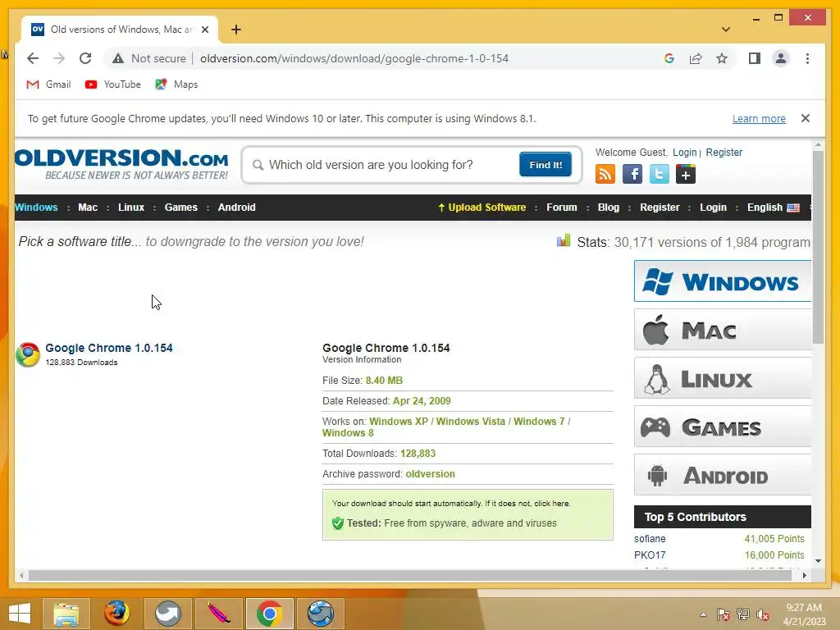Dismiss the Windows 8.1 update infobar
Image resolution: width=840 pixels, height=630 pixels.
[x=806, y=118]
